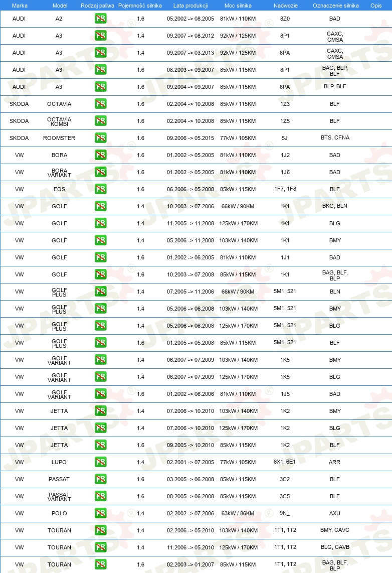Viewport: 392px width, 573px height.
Task: Click the 'Opis' column header
Action: tap(376, 6)
